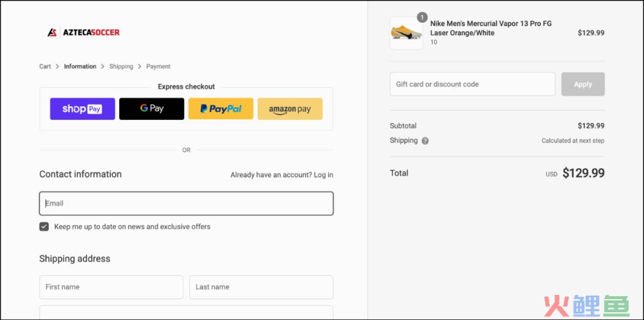The image size is (644, 320).
Task: Select the Information breadcrumb step
Action: click(x=80, y=67)
